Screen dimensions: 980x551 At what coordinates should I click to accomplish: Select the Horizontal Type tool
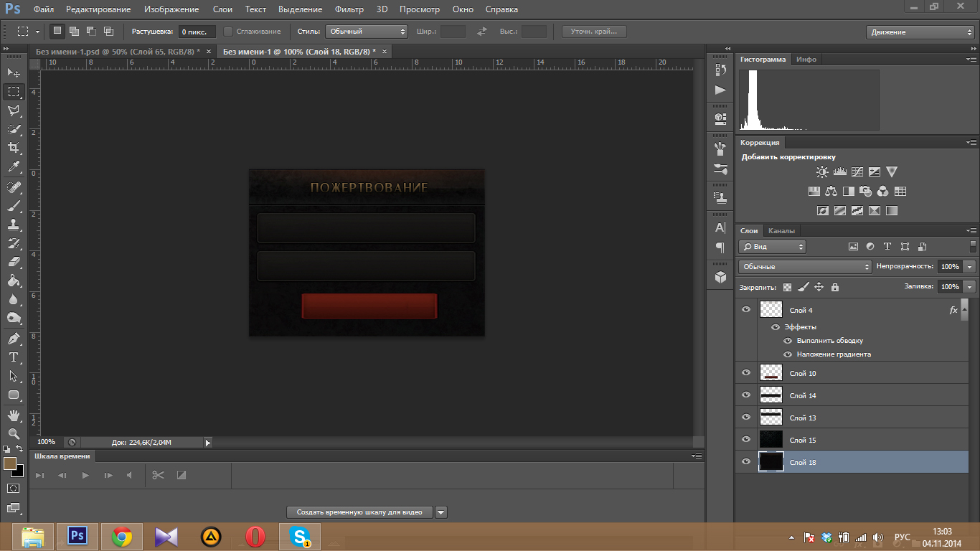(x=14, y=357)
